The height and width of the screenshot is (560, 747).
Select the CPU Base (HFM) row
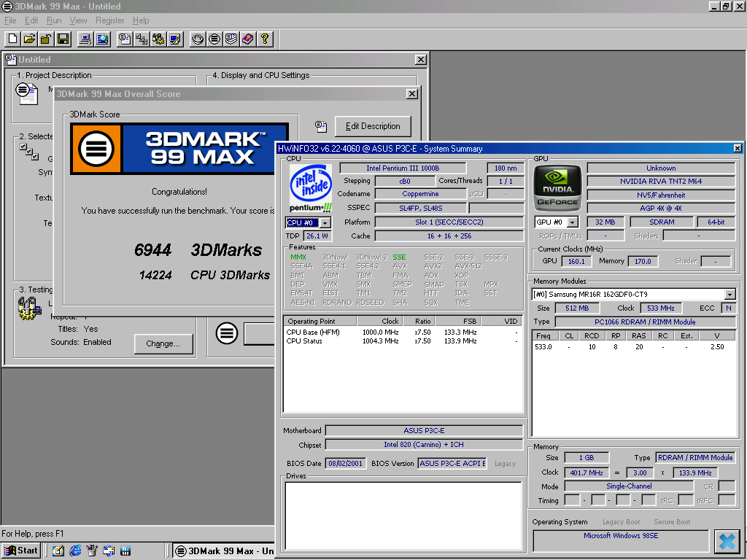[x=403, y=332]
